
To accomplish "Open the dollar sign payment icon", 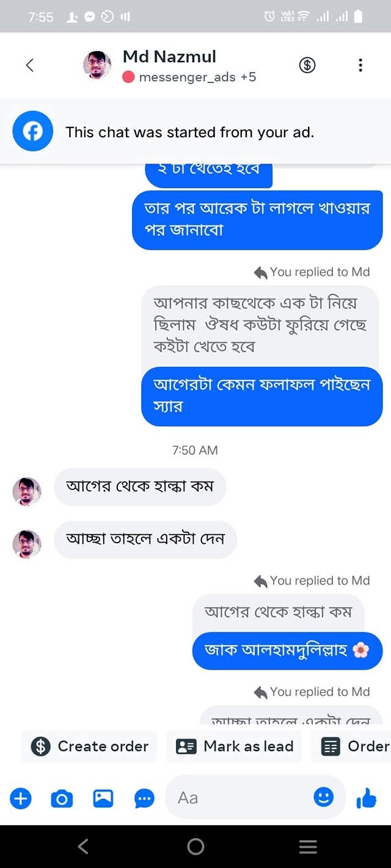I will pos(307,65).
